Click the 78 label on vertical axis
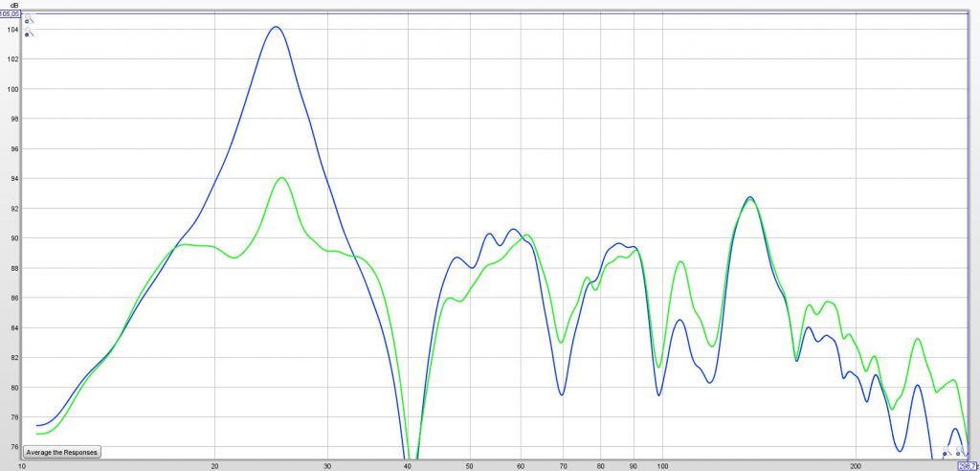Viewport: 980px width, 471px height. point(15,417)
